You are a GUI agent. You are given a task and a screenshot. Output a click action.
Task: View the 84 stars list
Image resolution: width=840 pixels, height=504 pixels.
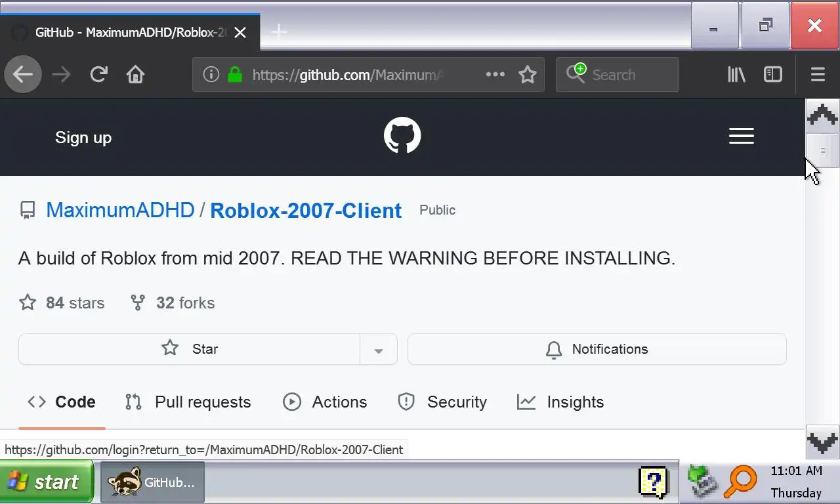click(x=62, y=303)
